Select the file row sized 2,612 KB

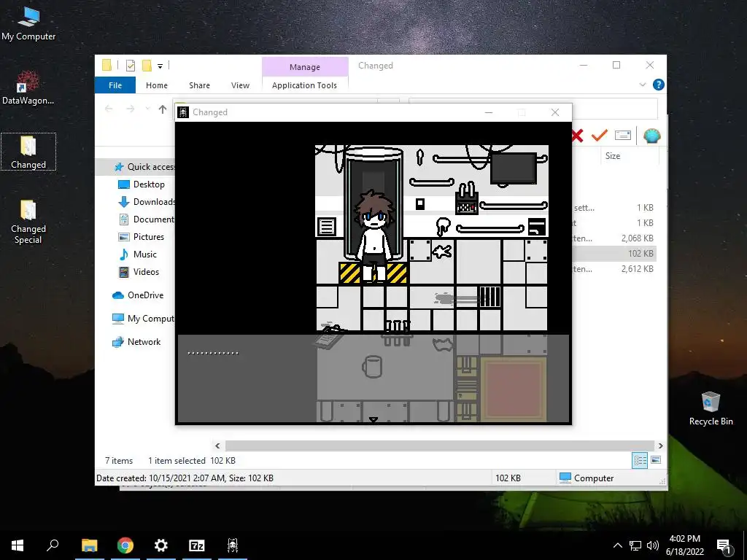614,269
